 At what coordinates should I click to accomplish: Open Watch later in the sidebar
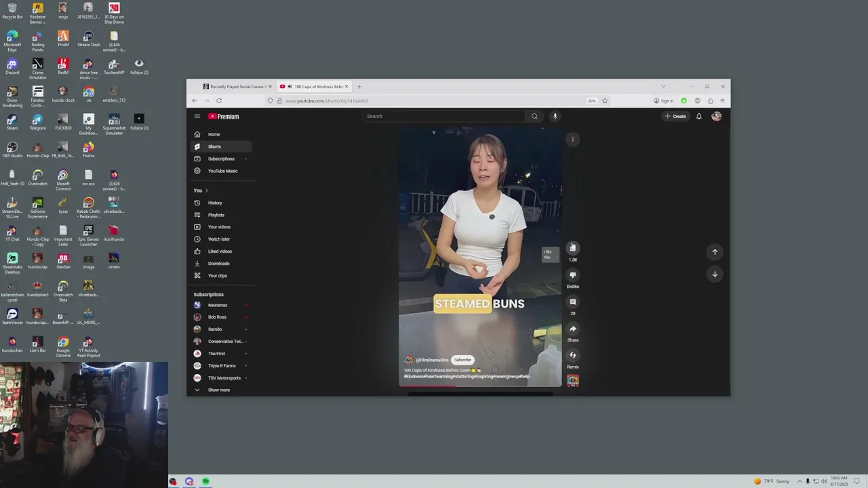coord(220,239)
